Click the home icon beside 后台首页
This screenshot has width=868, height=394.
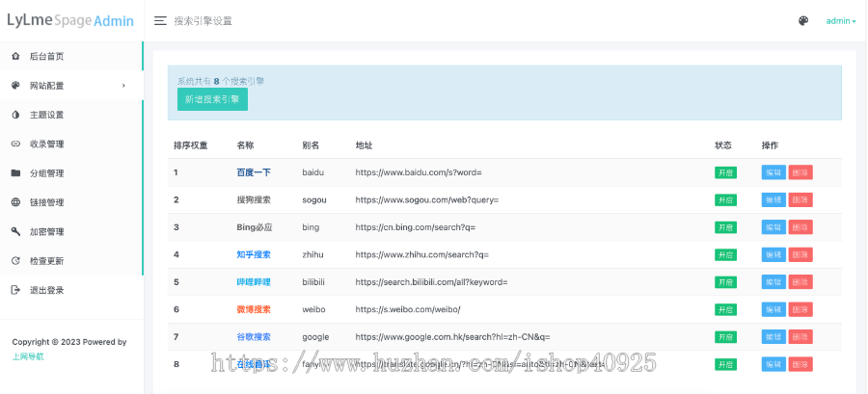pyautogui.click(x=15, y=57)
